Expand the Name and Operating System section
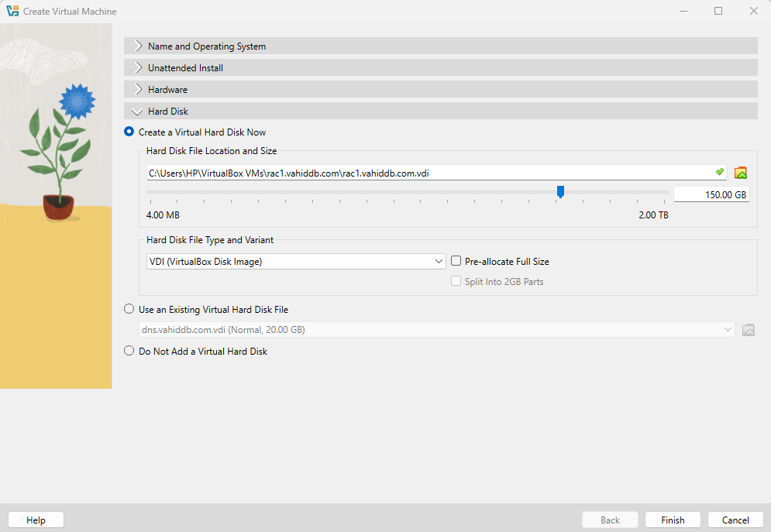Screen dimensions: 771x532 tap(207, 46)
